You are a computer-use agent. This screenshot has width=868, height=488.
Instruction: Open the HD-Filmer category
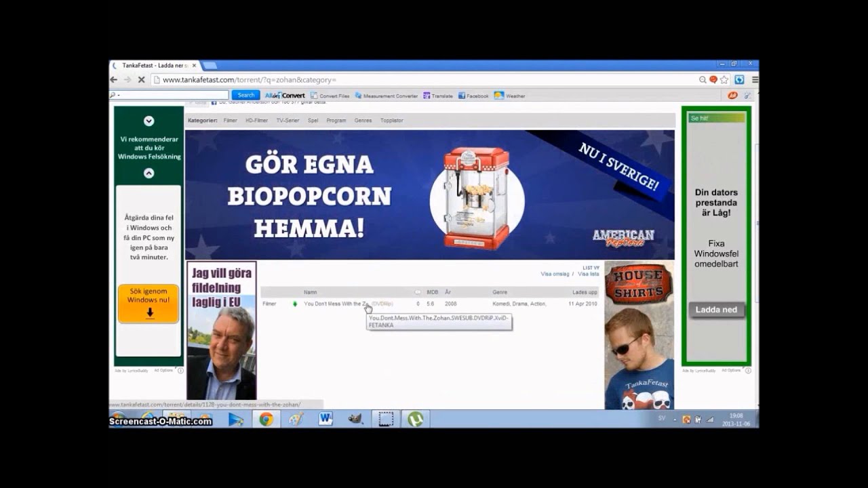[x=256, y=121]
